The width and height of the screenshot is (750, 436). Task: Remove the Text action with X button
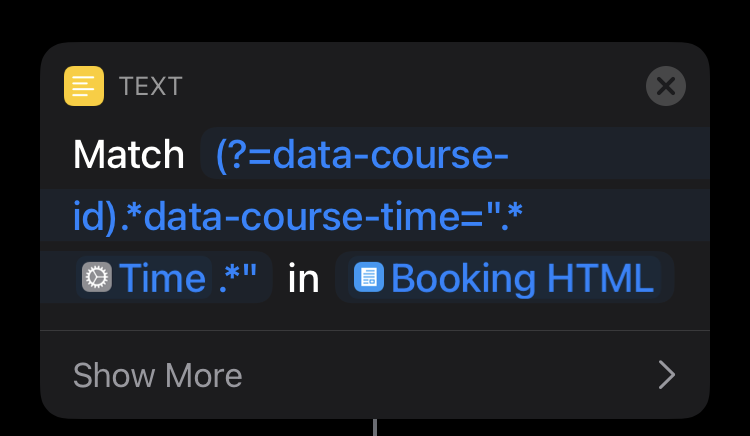[666, 86]
